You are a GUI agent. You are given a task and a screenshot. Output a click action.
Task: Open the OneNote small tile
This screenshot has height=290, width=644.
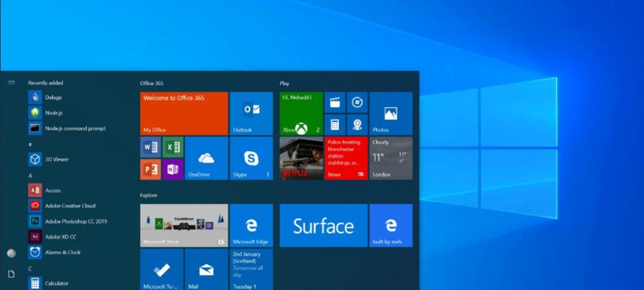tap(173, 169)
